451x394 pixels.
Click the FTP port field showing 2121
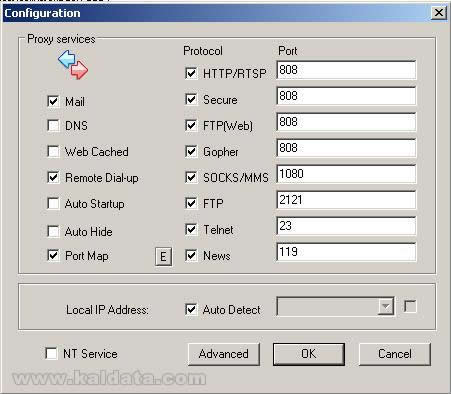[x=346, y=200]
